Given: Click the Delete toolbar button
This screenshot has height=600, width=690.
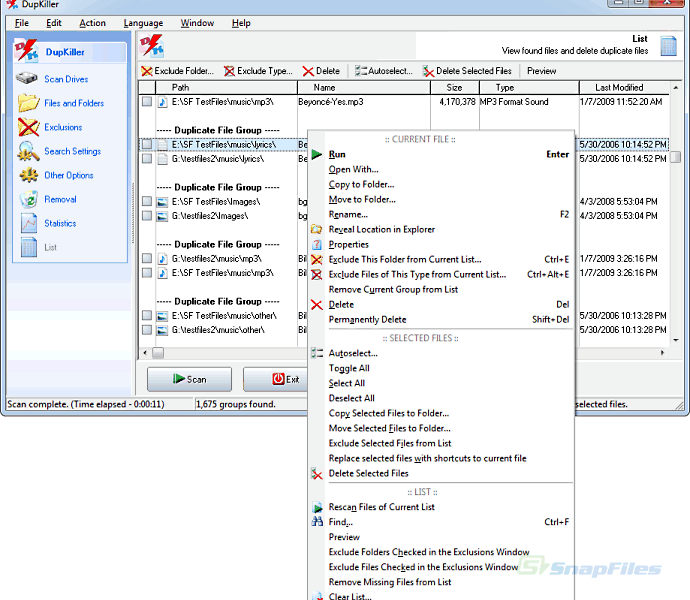Looking at the screenshot, I should coord(321,71).
